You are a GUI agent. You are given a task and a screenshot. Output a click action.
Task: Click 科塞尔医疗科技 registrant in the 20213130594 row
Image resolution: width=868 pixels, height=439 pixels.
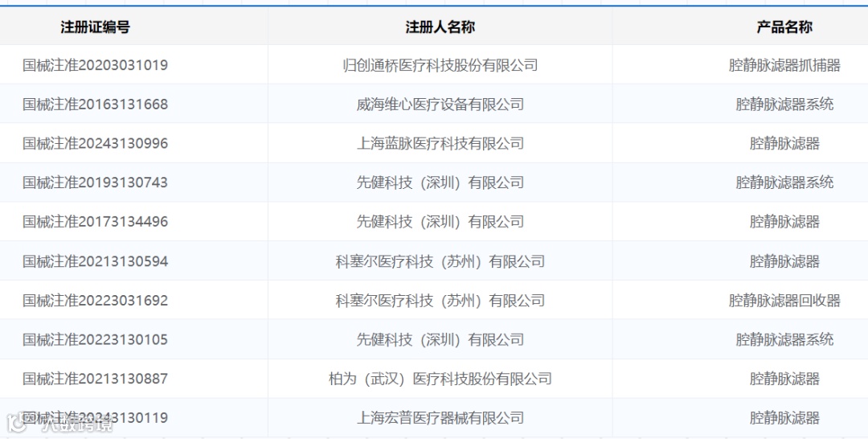(440, 261)
